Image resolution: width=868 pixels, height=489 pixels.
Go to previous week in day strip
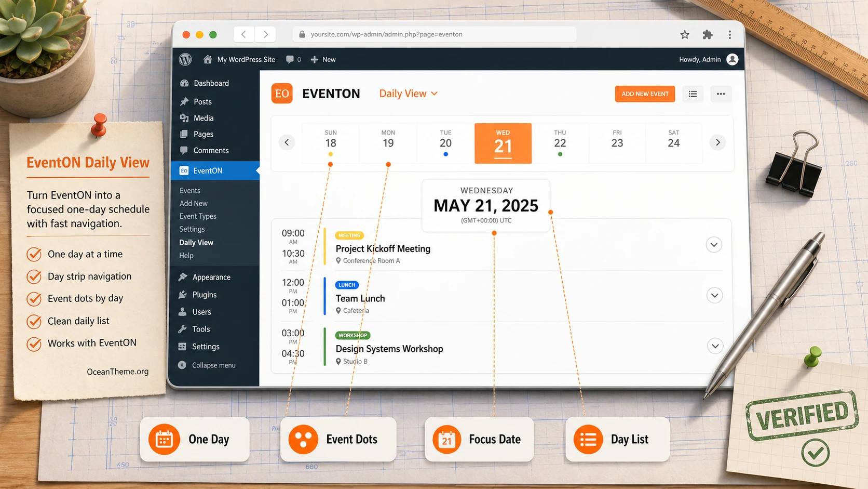coord(287,142)
